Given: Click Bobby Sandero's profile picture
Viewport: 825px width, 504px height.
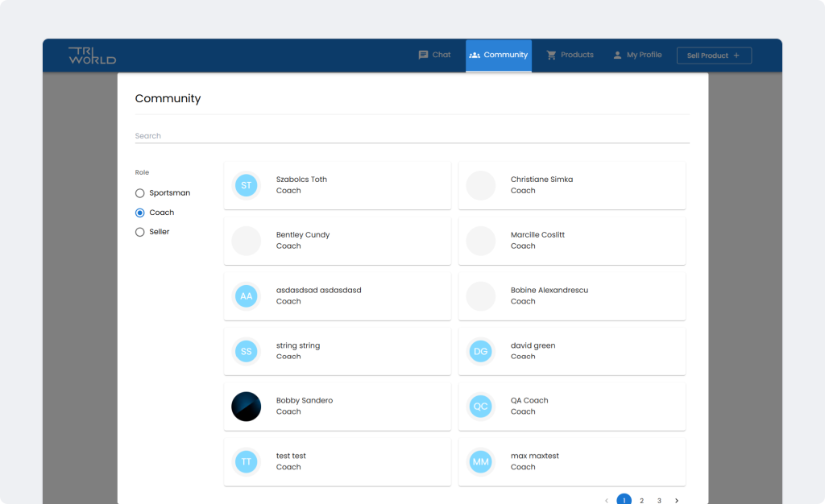Looking at the screenshot, I should (247, 407).
